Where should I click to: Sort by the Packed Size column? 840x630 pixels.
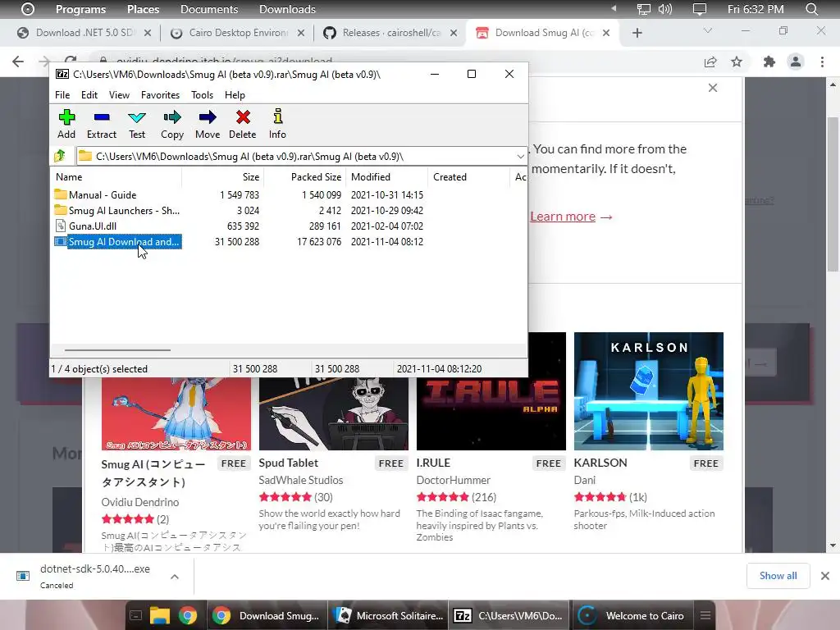[x=304, y=177]
